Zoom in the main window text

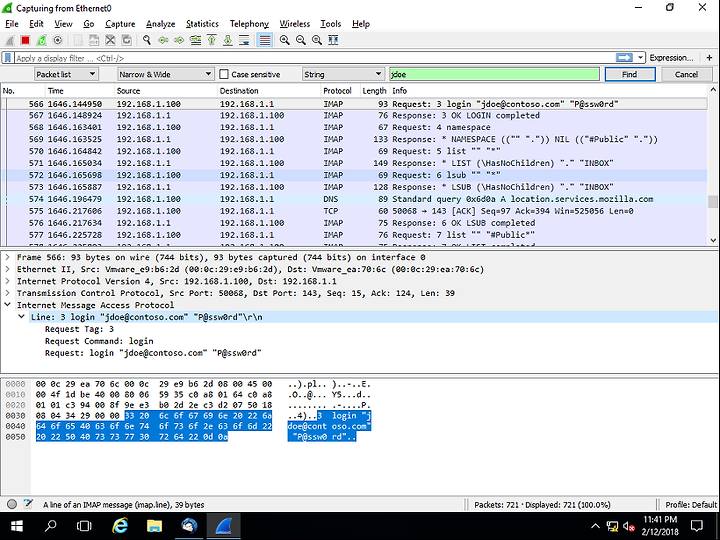pos(285,40)
